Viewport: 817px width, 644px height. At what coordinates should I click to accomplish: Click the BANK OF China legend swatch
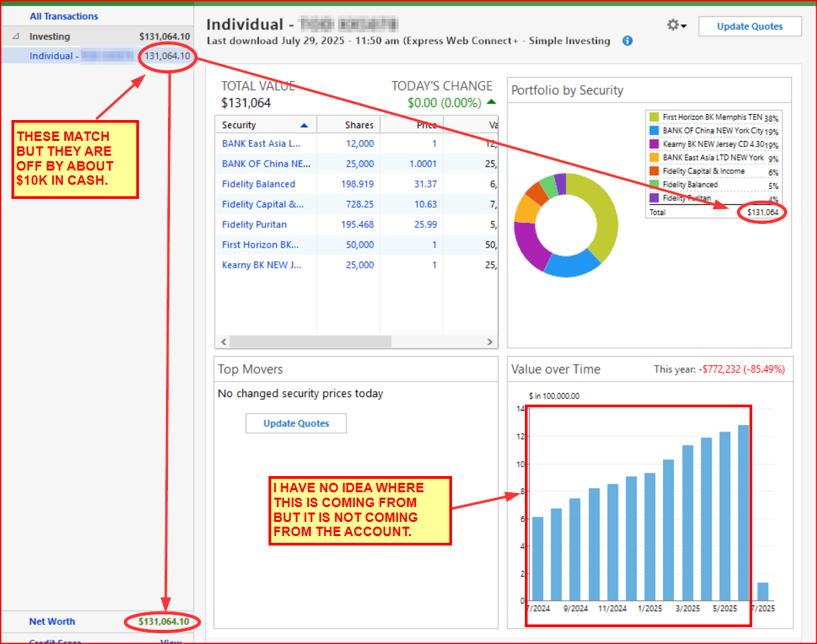tap(654, 130)
